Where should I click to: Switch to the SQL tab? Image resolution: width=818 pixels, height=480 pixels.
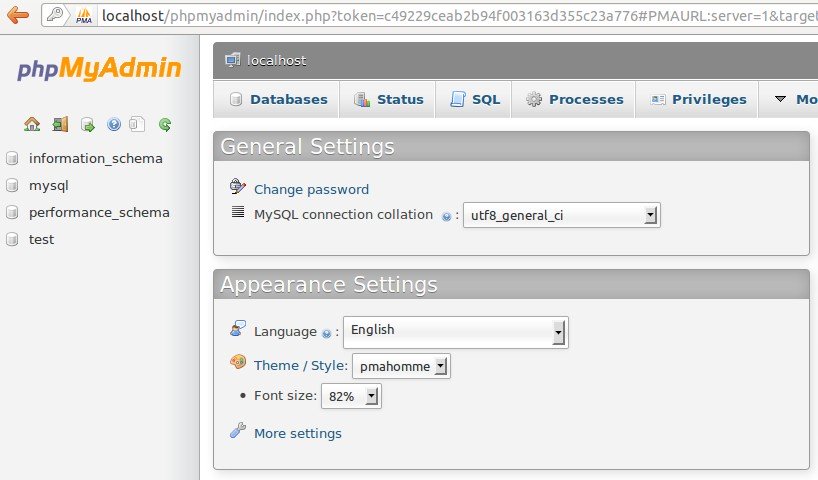point(475,99)
